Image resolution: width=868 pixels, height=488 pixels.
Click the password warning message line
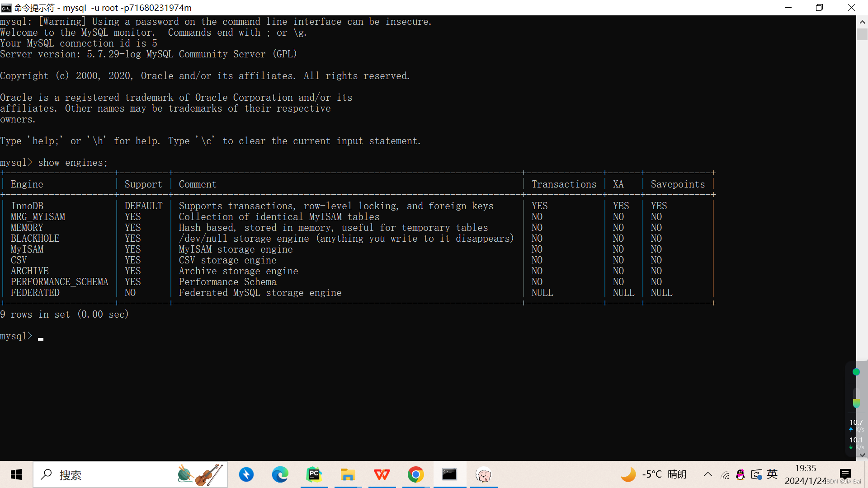216,22
